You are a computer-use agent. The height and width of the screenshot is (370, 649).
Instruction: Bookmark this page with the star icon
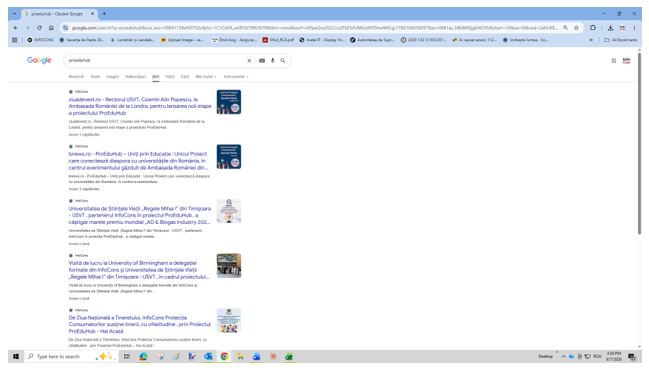[x=576, y=28]
